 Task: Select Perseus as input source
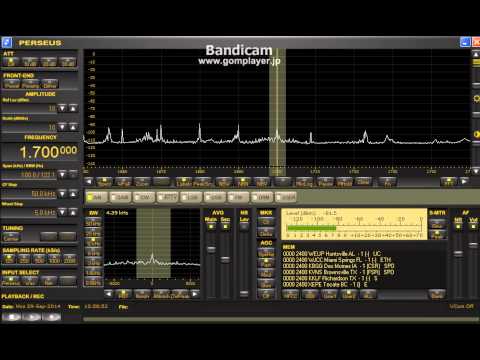coord(11,281)
